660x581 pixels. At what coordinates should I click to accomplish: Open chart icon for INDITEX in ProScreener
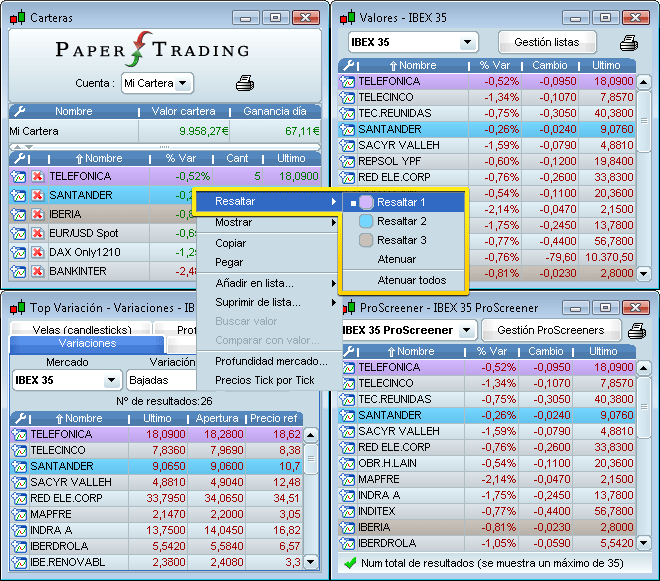pyautogui.click(x=348, y=512)
